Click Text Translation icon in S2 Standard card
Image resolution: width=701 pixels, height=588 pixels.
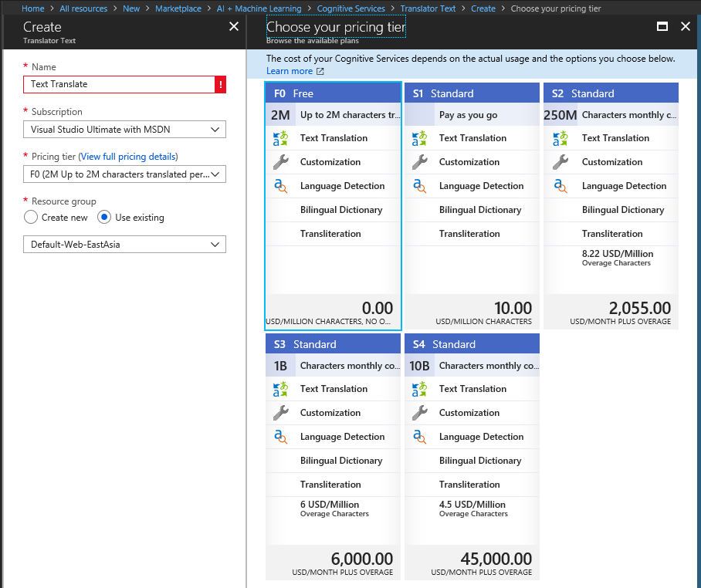560,138
